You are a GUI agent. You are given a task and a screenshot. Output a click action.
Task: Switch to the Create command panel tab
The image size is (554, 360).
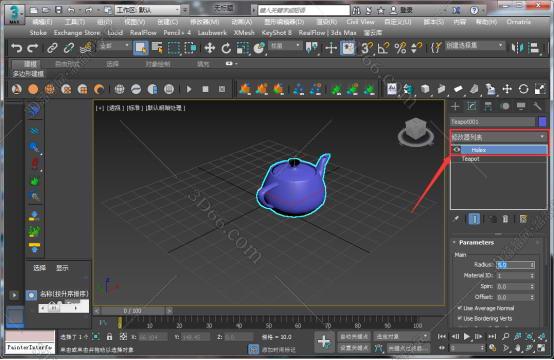coord(455,106)
